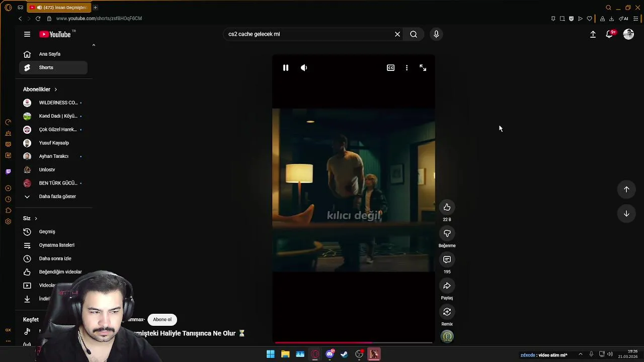Open the Unlostv channel

pos(53,169)
